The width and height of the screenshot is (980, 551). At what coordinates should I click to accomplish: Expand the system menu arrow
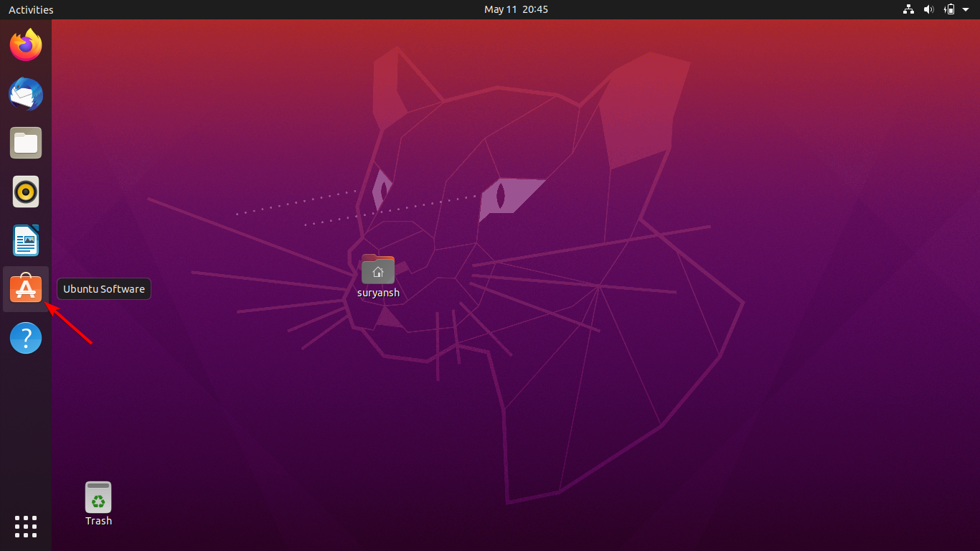pos(966,9)
